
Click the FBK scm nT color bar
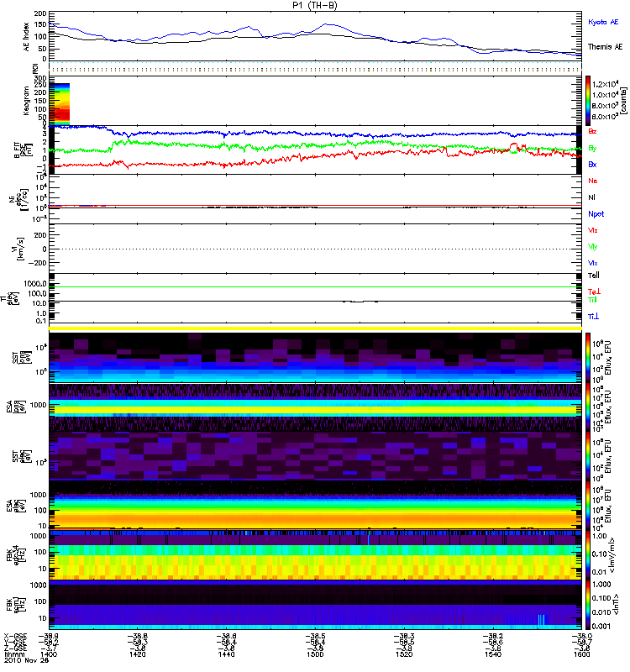coord(588,605)
